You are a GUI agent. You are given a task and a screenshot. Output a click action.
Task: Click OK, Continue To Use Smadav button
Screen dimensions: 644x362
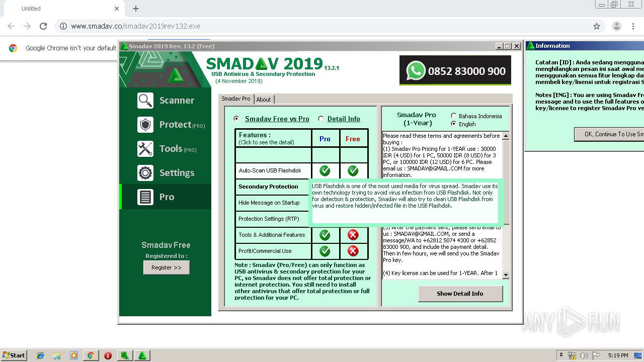pos(609,134)
